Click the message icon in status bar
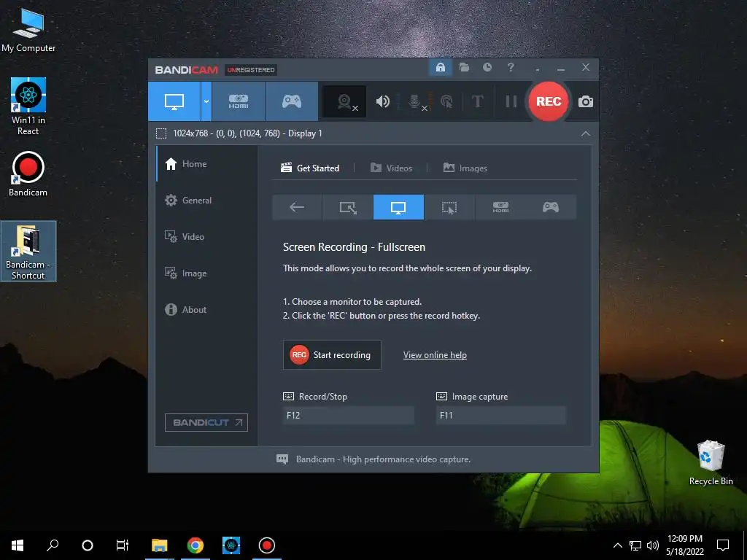Screen dimensions: 747x560 (x=282, y=459)
